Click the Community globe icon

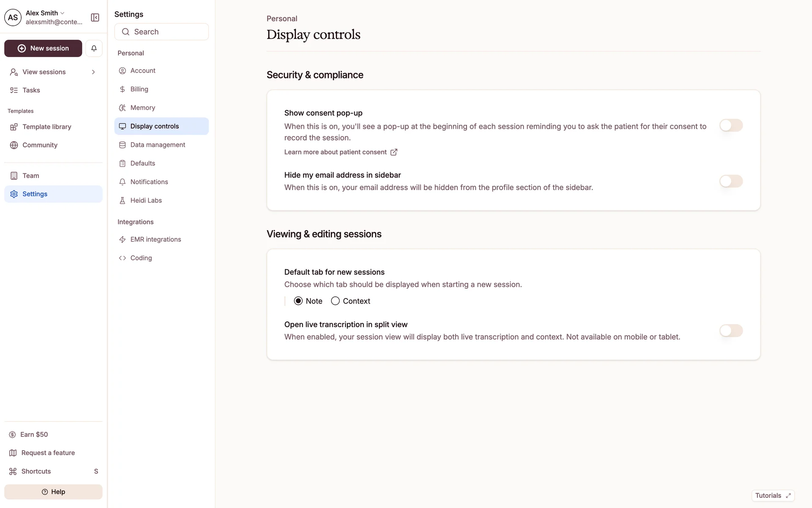pos(14,145)
